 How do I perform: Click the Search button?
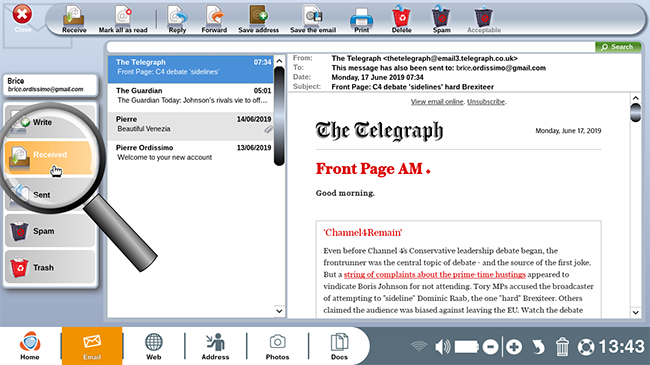618,47
